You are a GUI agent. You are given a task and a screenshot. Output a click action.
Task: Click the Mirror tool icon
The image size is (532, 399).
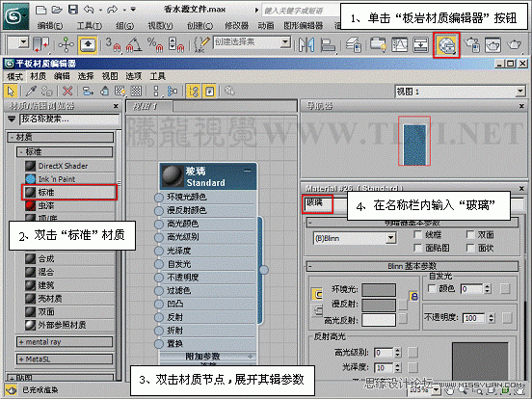coord(306,44)
